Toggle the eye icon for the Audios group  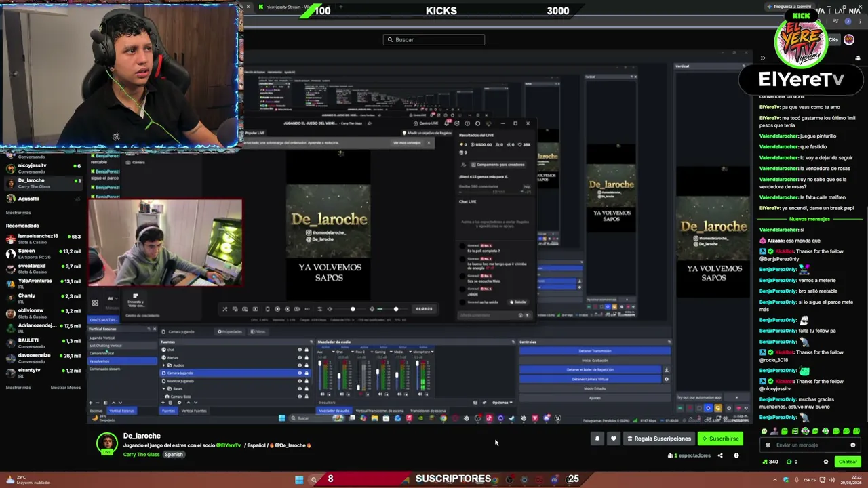coord(300,365)
